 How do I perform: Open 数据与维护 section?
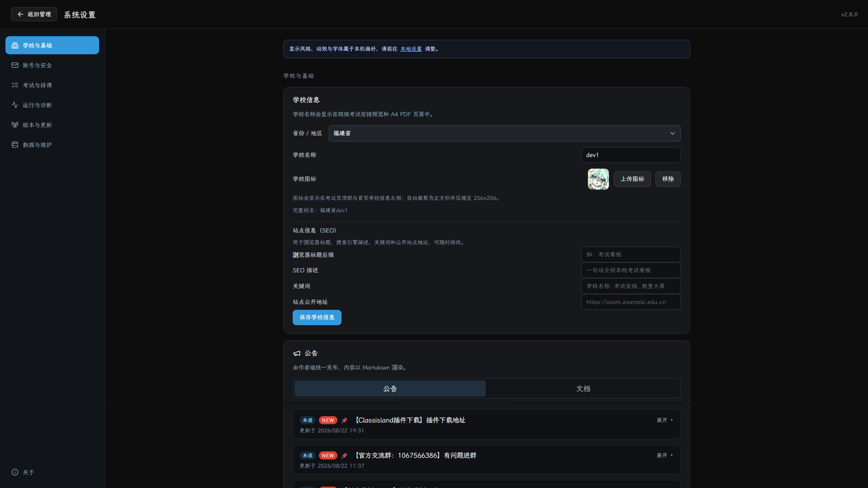coord(52,145)
